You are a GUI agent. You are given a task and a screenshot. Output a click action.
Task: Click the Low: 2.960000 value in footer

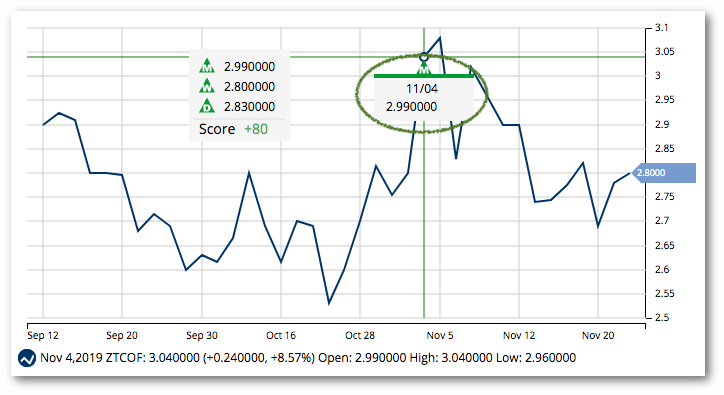(x=536, y=358)
